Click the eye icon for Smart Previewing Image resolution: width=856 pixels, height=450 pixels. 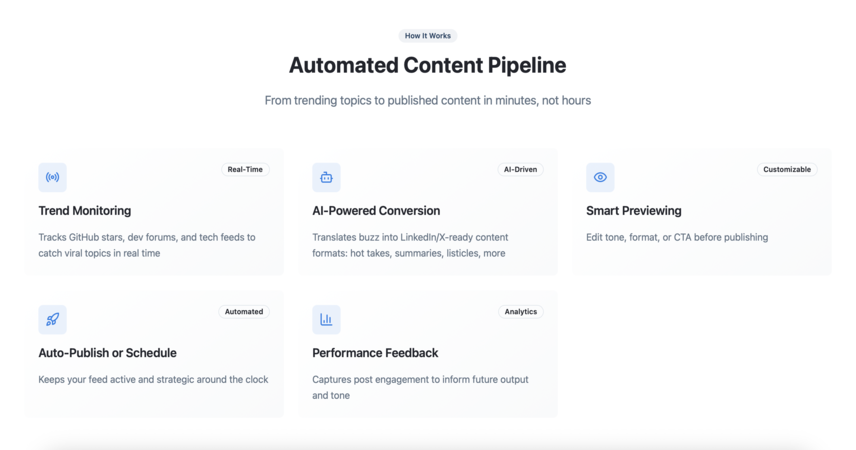pos(601,177)
